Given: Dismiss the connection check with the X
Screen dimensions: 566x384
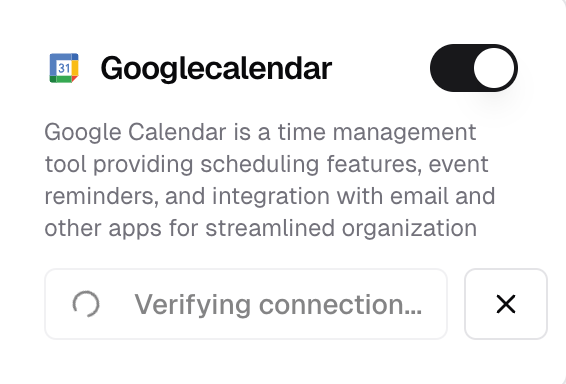Looking at the screenshot, I should point(506,304).
